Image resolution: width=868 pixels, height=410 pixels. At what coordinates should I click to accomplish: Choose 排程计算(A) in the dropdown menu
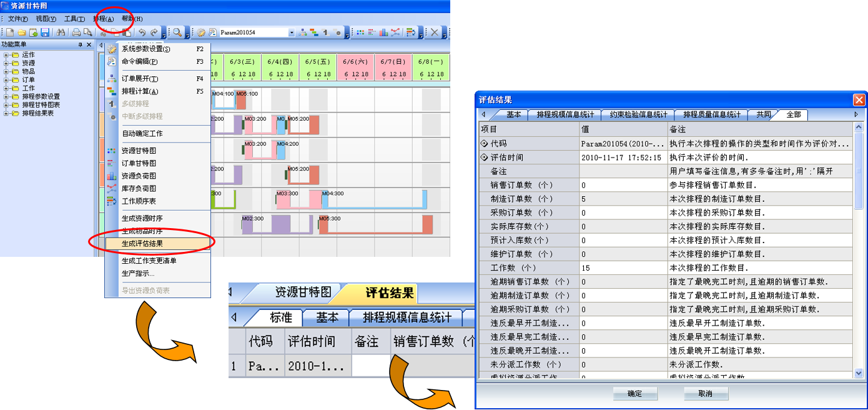(140, 91)
